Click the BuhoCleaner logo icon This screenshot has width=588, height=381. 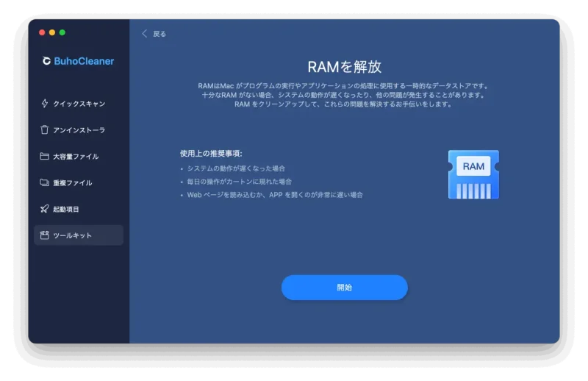46,61
